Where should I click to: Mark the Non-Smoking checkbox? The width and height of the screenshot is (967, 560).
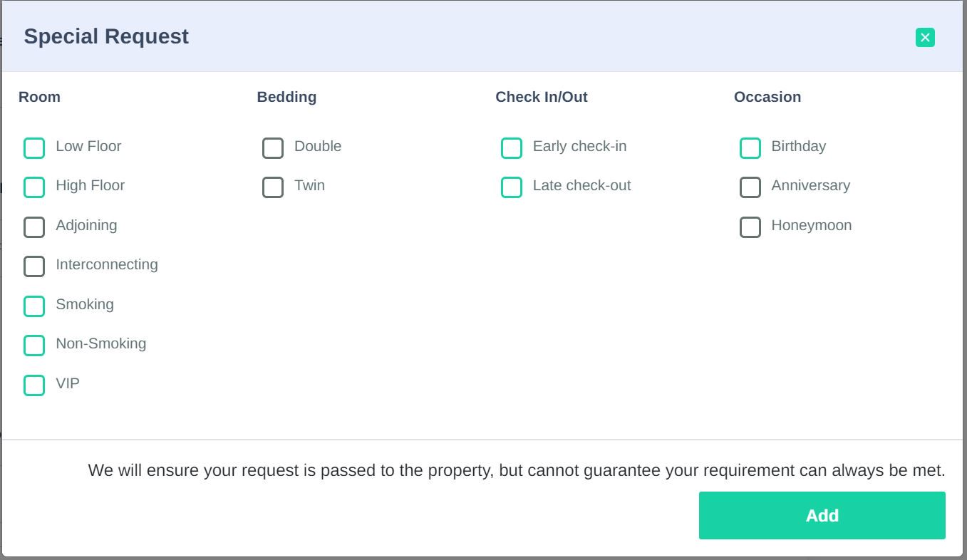click(34, 346)
